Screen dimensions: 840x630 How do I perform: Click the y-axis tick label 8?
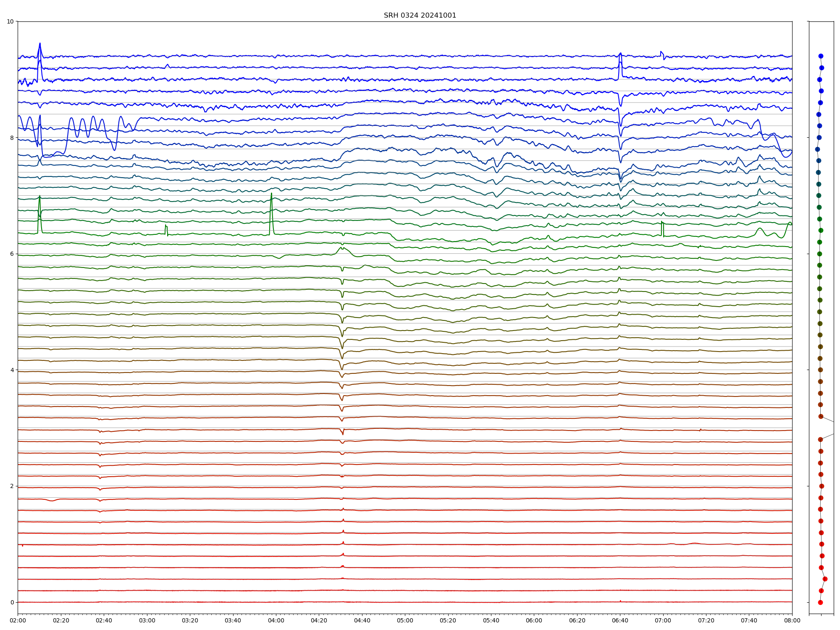point(12,138)
